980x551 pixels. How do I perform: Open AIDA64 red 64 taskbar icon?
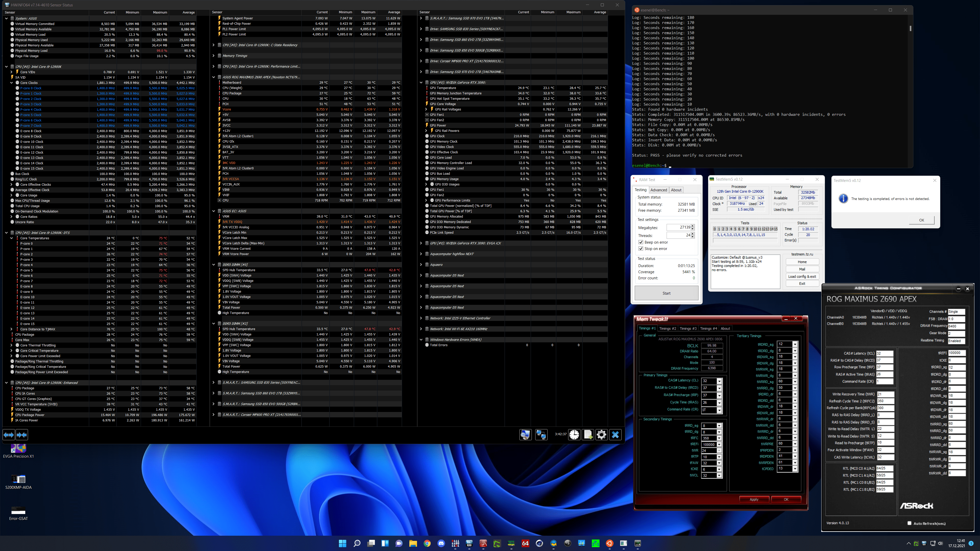[x=525, y=543]
